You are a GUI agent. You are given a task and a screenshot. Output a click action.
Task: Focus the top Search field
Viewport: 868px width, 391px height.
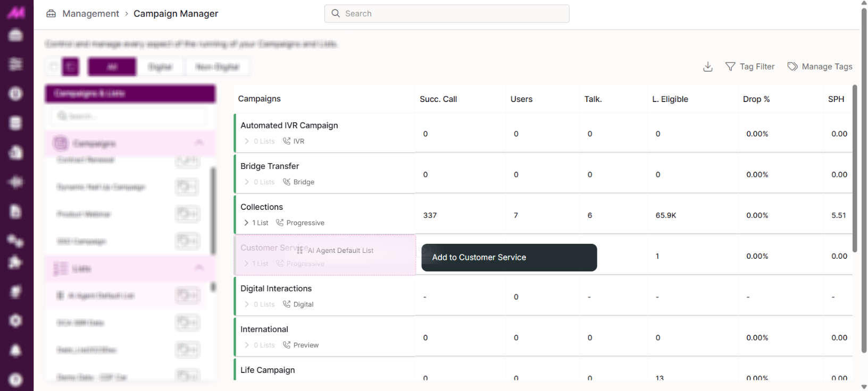point(447,14)
